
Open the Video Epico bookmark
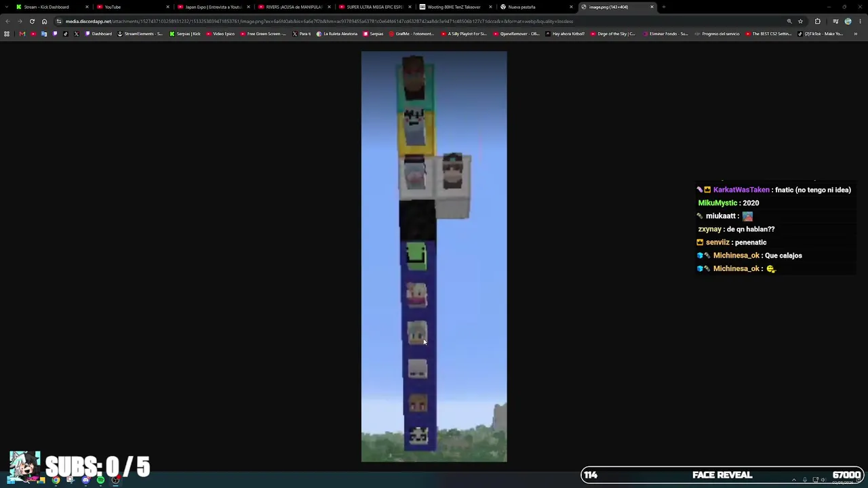[x=220, y=34]
